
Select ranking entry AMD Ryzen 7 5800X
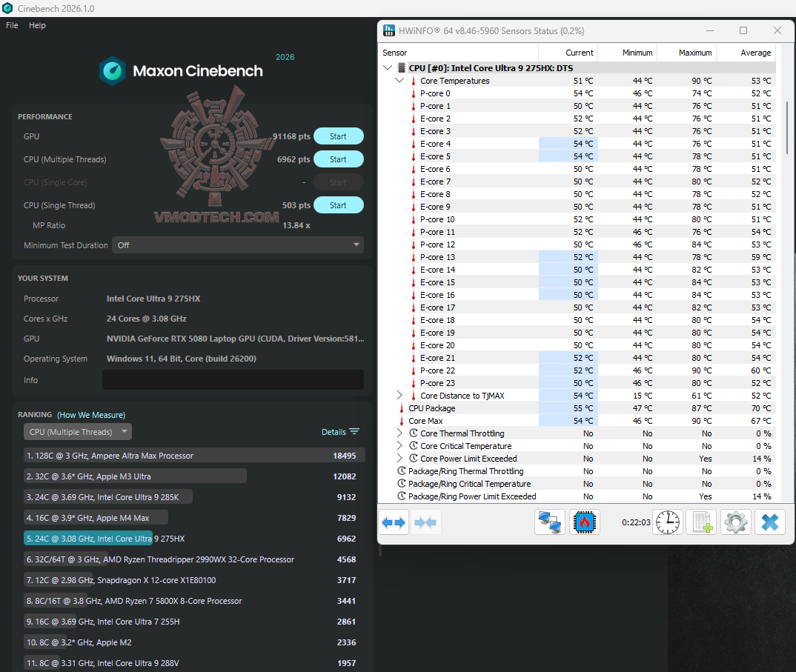pos(194,601)
